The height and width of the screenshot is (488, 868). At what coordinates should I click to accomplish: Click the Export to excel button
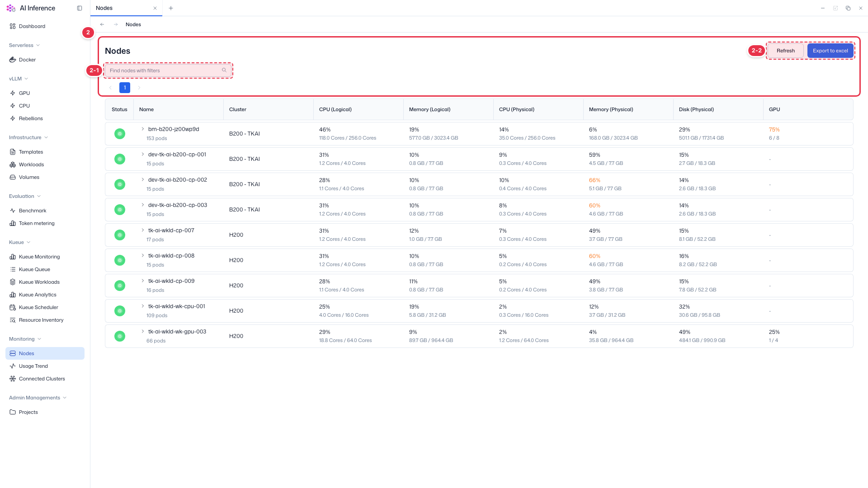(830, 51)
